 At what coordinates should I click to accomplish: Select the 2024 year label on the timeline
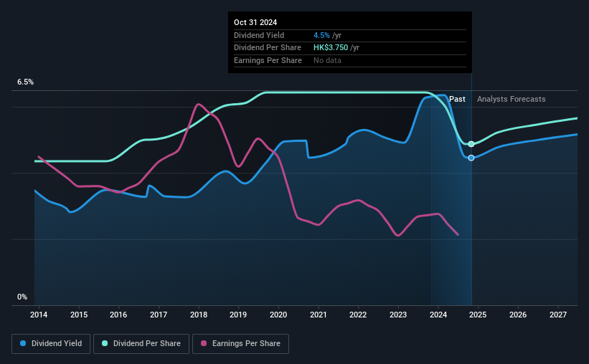[438, 315]
